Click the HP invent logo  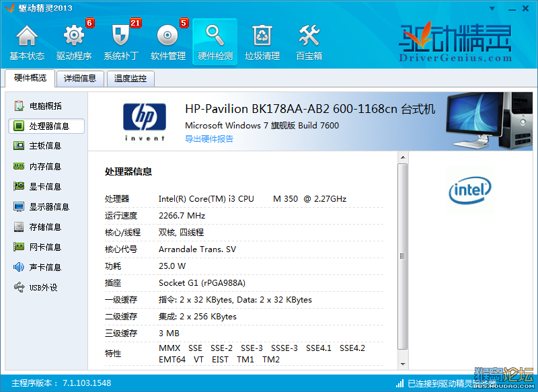(145, 122)
